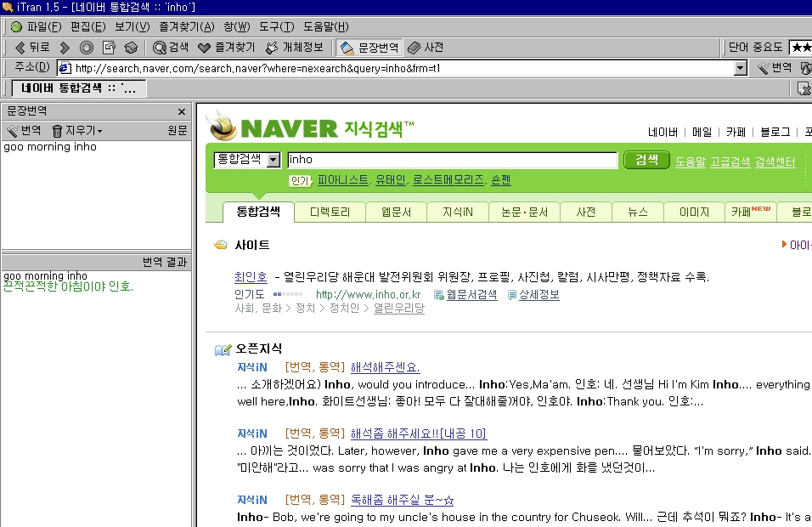Close the tab using the page-X icon

click(x=804, y=88)
